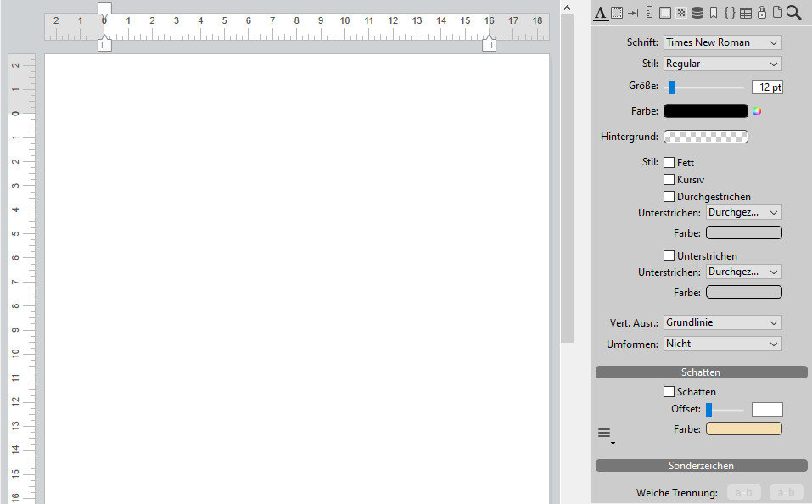
Task: Open the hamburger menu in the side panel
Action: (604, 434)
